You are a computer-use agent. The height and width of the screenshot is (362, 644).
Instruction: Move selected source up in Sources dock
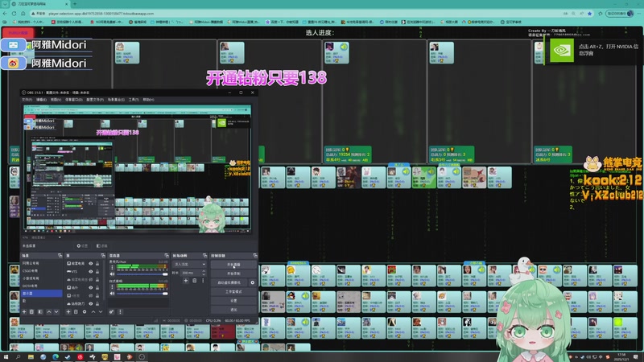(93, 312)
